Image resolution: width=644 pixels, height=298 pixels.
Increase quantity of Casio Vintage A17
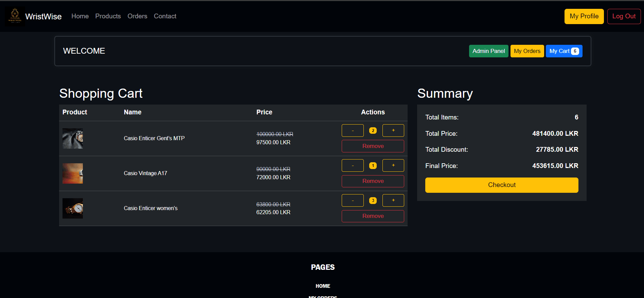[x=393, y=166]
